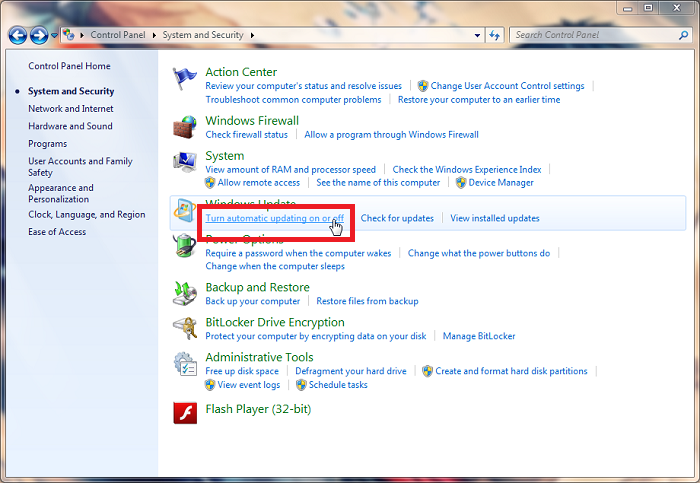Open Troubleshoot common computer problems
Image resolution: width=700 pixels, height=483 pixels.
[293, 100]
